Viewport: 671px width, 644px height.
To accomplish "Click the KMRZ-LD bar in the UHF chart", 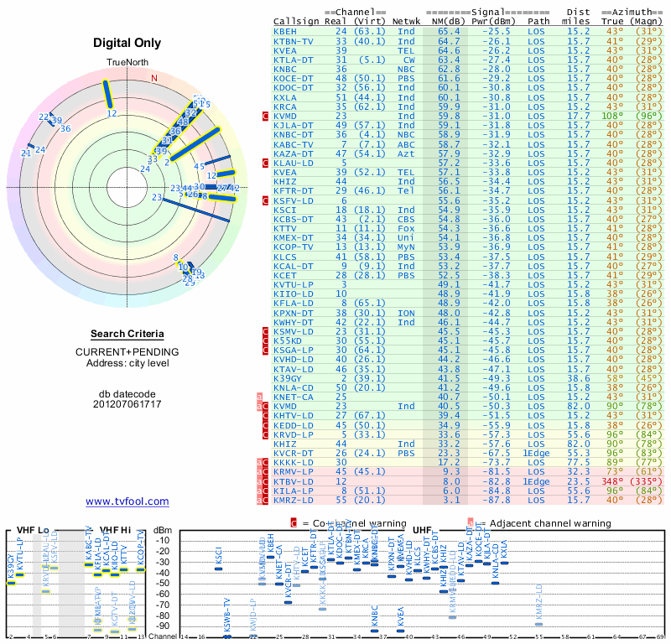I will click(x=539, y=625).
